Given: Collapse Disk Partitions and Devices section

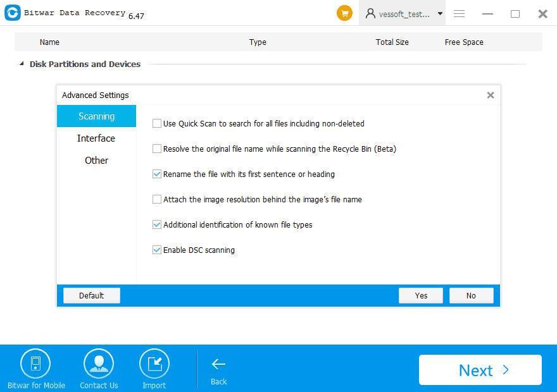Looking at the screenshot, I should tap(22, 64).
